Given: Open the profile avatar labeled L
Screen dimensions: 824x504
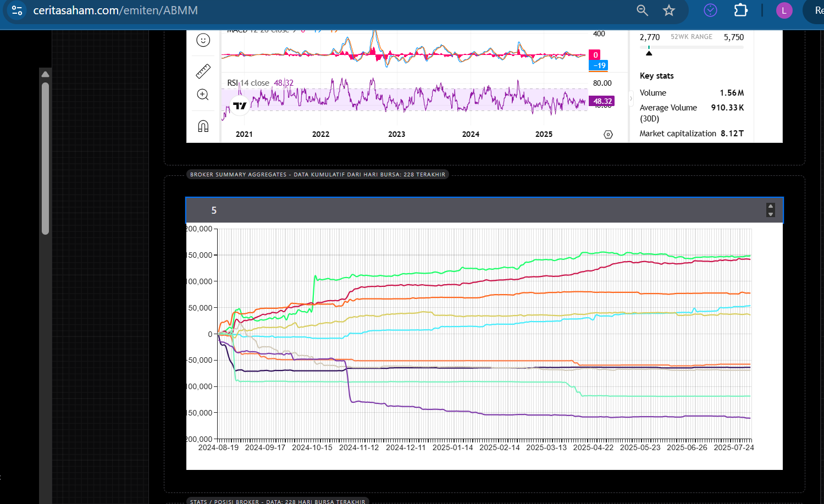Looking at the screenshot, I should [784, 10].
